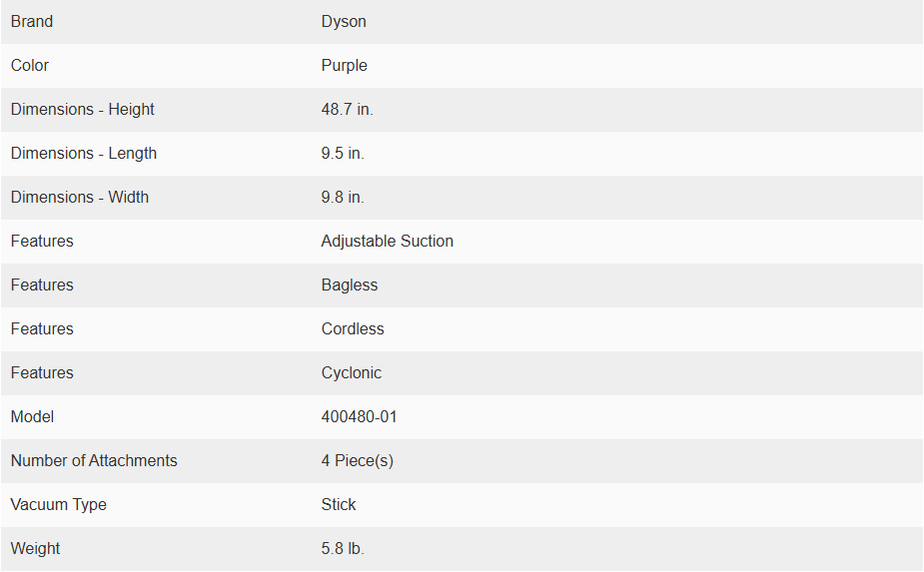Click the Adjustable Suction feature value
924x572 pixels.
(x=388, y=241)
